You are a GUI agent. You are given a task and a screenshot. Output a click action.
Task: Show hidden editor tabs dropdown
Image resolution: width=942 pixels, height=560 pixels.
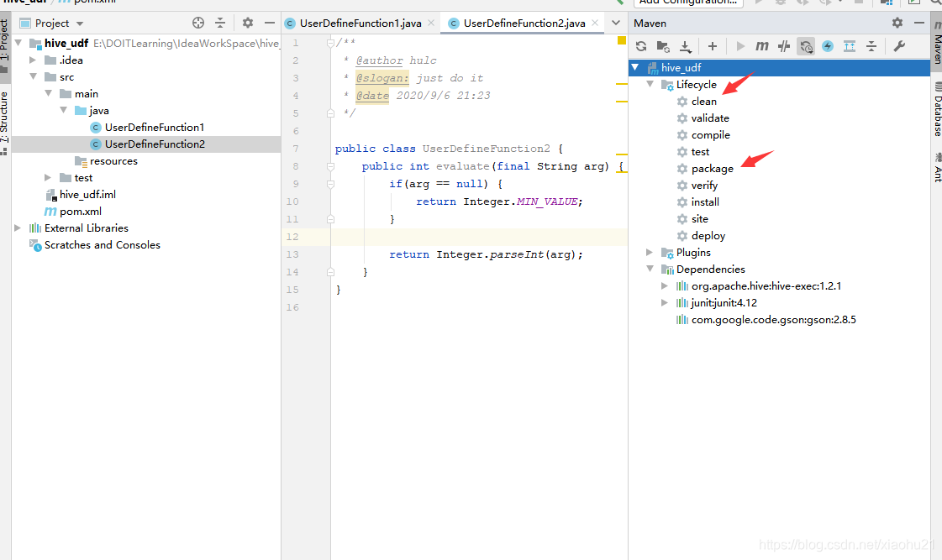616,23
